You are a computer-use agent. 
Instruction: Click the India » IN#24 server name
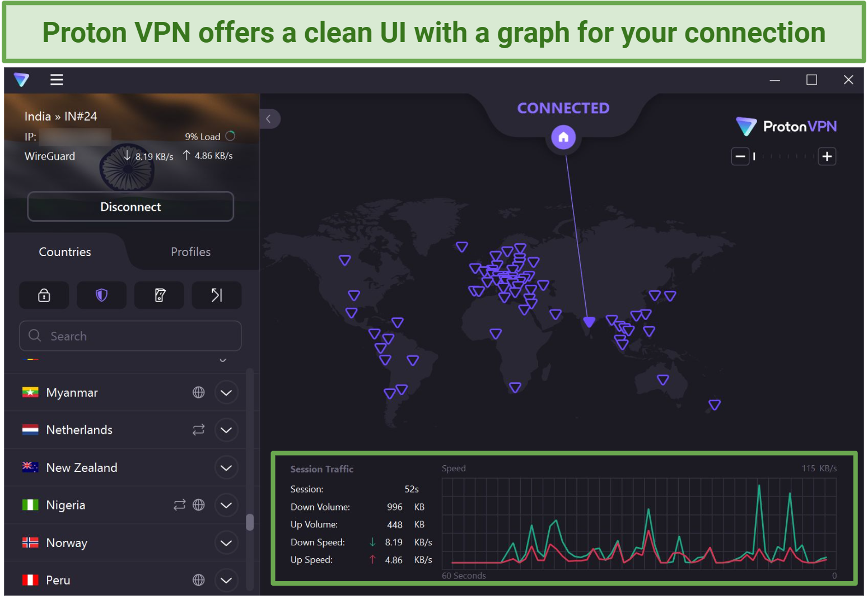click(61, 117)
